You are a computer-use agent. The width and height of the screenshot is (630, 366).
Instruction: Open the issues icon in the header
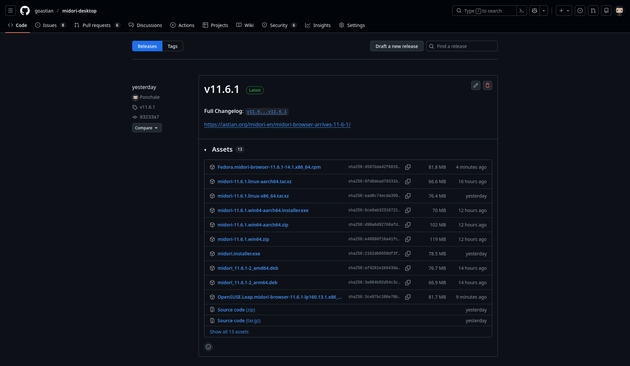580,11
